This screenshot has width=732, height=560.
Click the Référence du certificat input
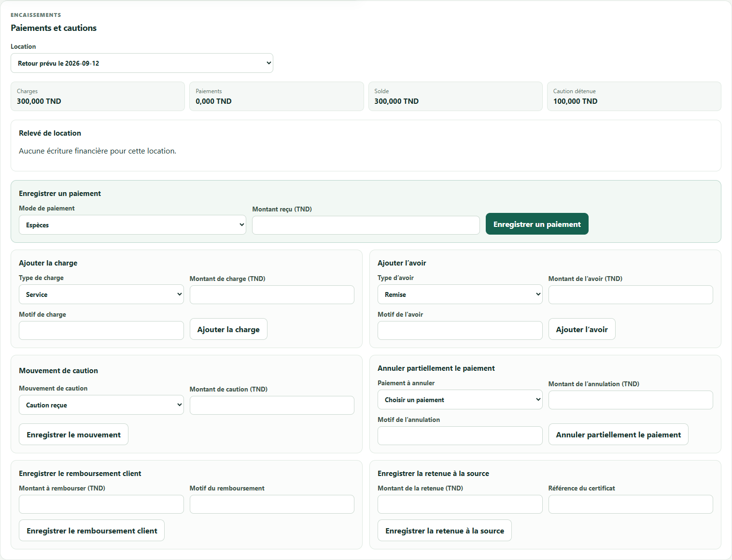click(x=631, y=504)
